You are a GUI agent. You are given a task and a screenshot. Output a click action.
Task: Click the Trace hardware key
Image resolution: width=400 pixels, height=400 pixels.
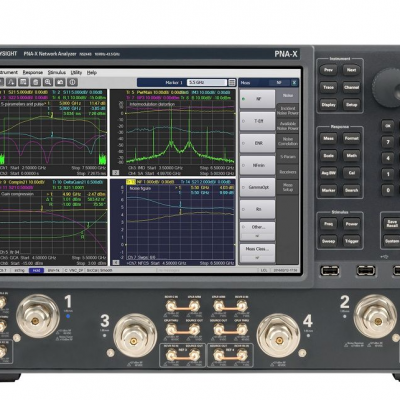328,88
